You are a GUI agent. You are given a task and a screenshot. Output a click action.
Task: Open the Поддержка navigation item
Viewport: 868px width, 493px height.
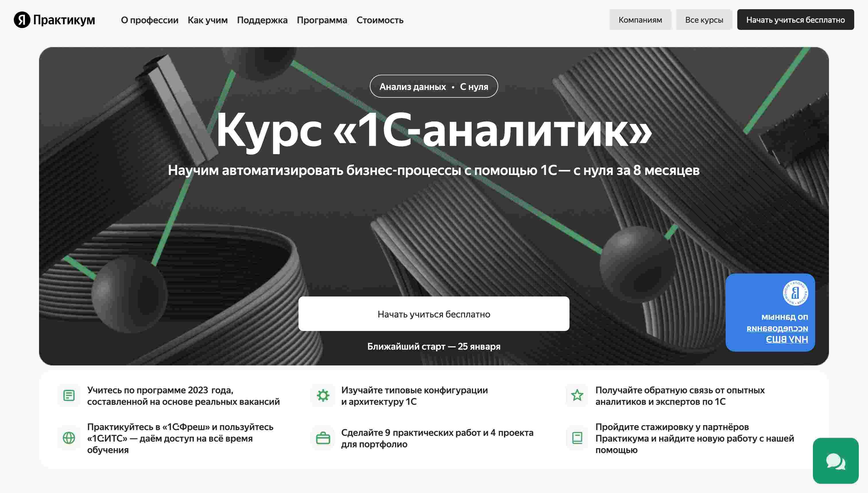coord(262,20)
